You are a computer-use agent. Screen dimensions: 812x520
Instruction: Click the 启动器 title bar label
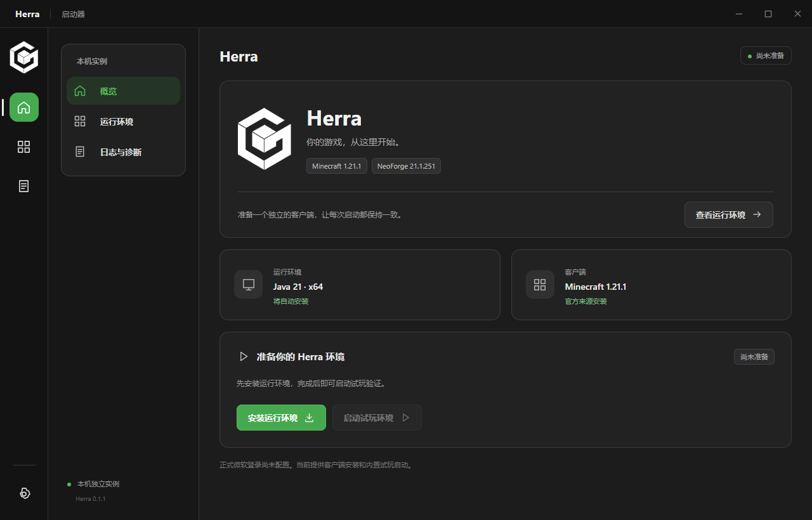point(73,14)
